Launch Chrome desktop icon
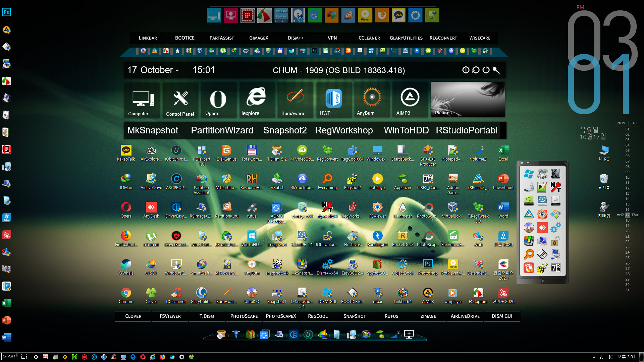Screen dimensions: 644x362 (x=126, y=295)
